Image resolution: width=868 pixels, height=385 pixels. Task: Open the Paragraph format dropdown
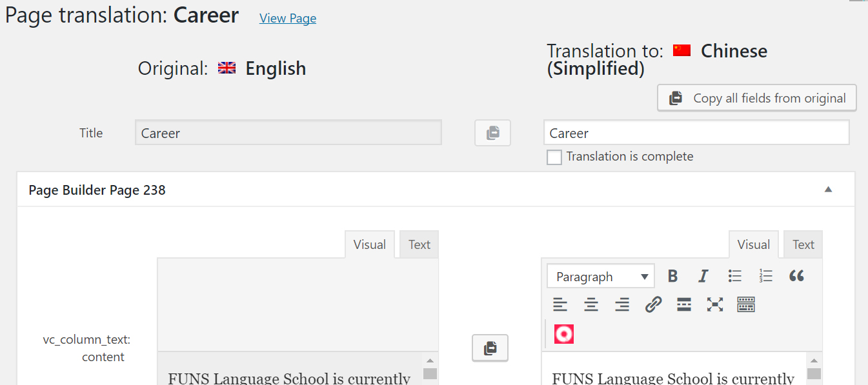coord(601,277)
